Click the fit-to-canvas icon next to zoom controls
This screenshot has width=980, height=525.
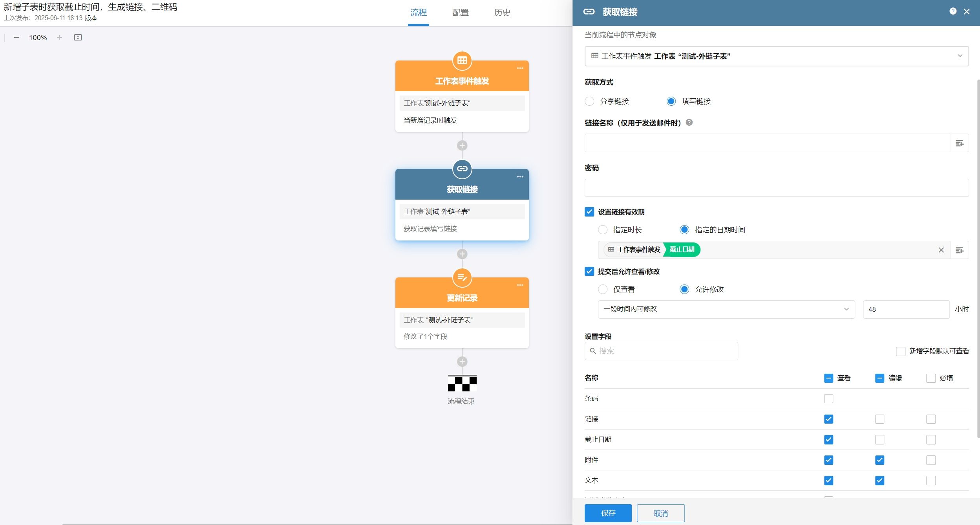coord(77,37)
